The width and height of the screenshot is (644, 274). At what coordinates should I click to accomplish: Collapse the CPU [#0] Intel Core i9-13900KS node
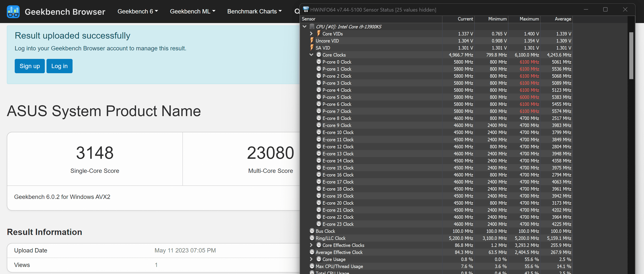click(x=305, y=26)
